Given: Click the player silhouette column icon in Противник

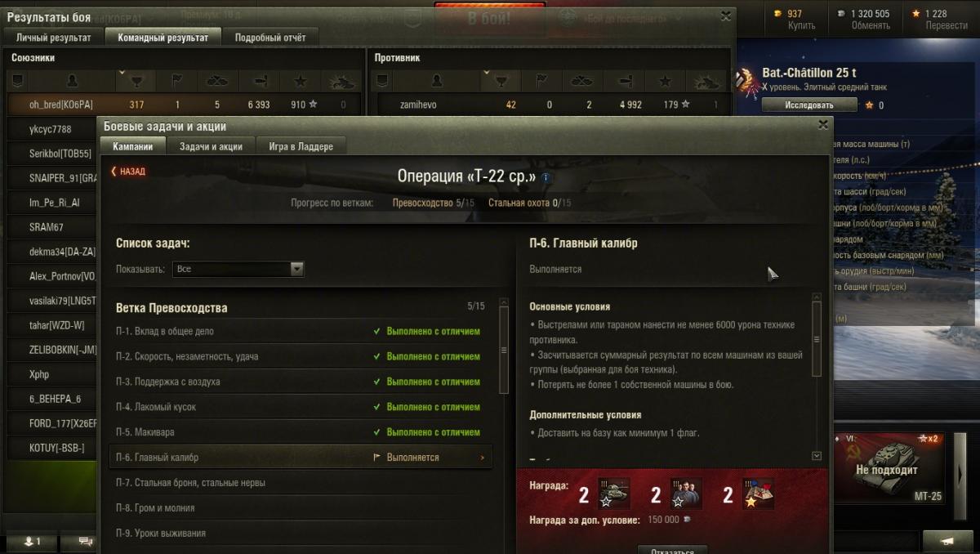Looking at the screenshot, I should coord(437,81).
